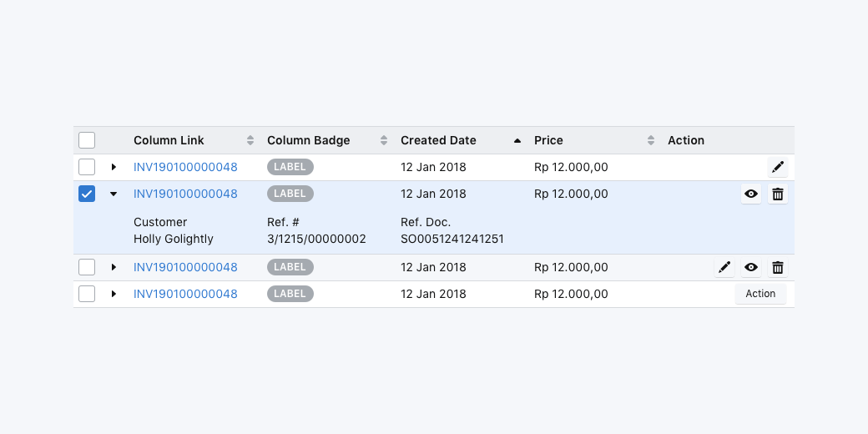Check the last row's checkbox
The height and width of the screenshot is (434, 868).
(87, 294)
